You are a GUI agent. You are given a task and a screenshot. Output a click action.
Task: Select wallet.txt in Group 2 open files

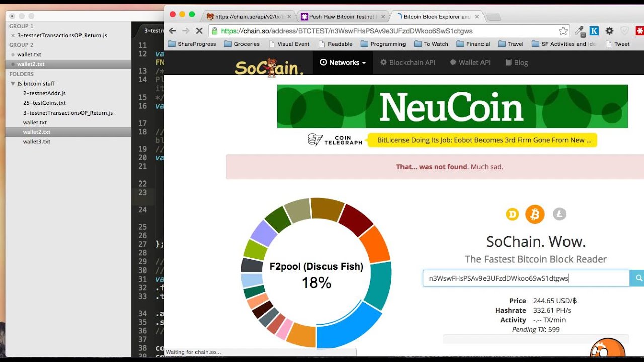tap(29, 54)
